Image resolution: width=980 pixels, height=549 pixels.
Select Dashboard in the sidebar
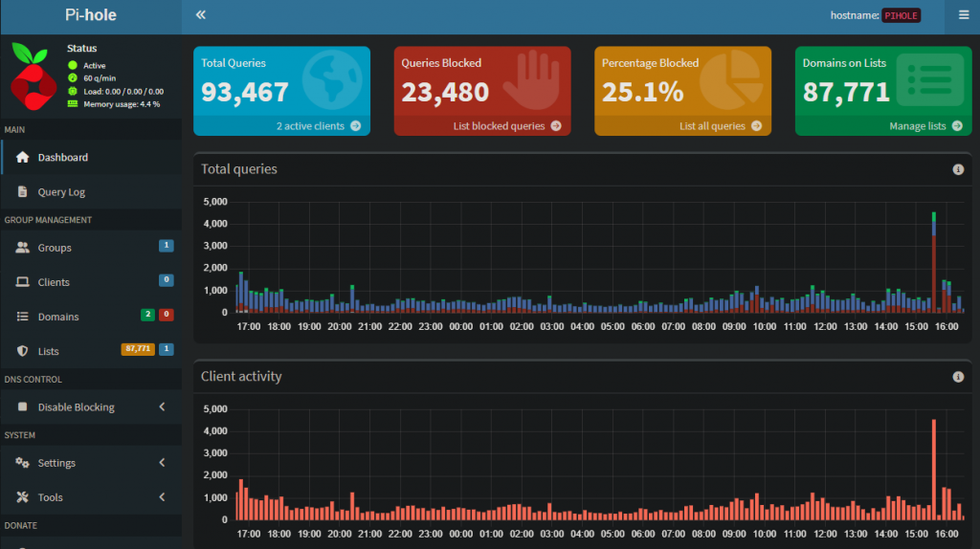[62, 158]
